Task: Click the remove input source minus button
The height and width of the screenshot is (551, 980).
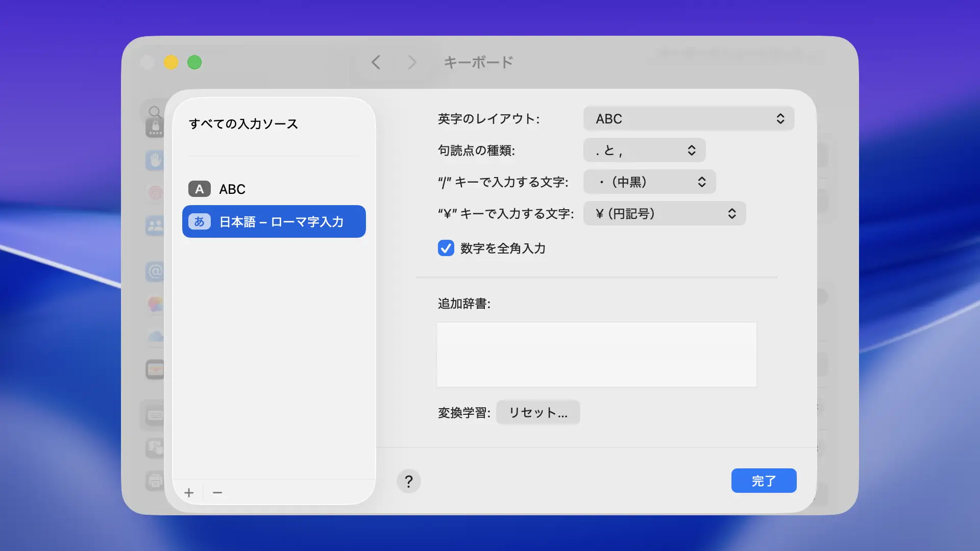Action: click(x=217, y=492)
